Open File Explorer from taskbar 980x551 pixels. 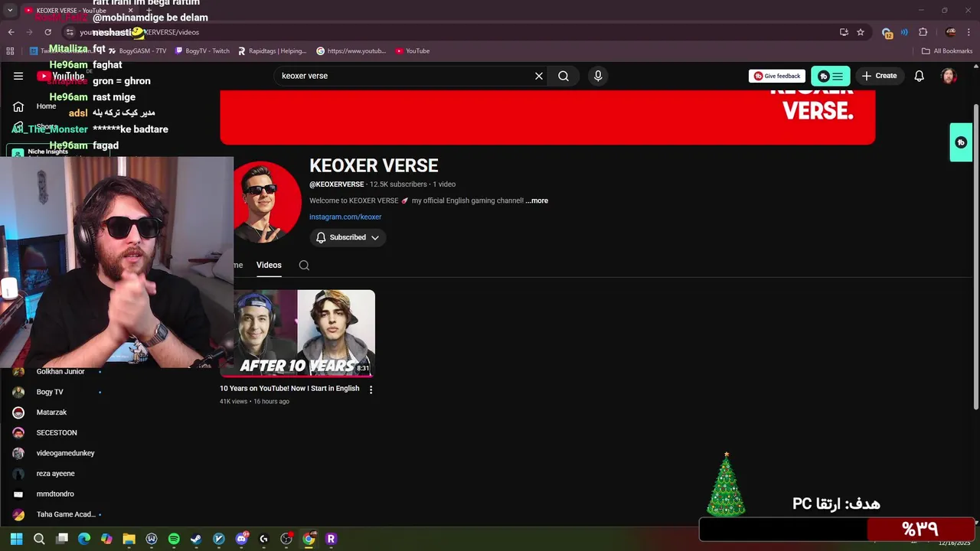pos(129,539)
